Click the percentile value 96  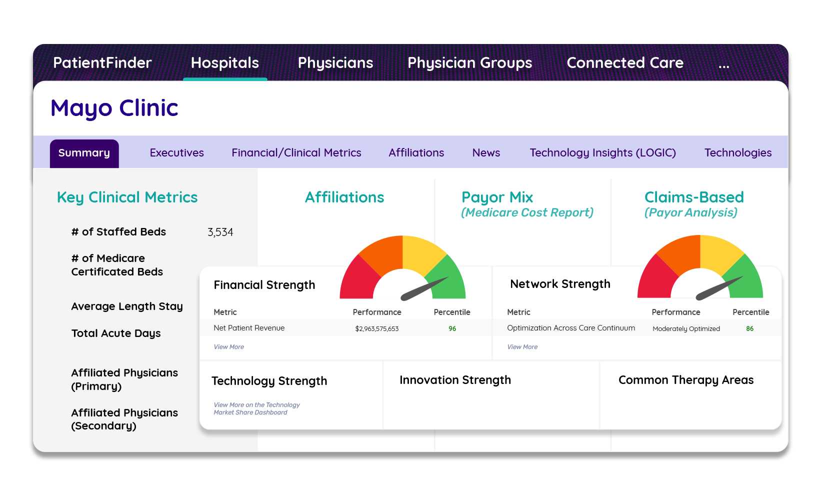point(452,329)
